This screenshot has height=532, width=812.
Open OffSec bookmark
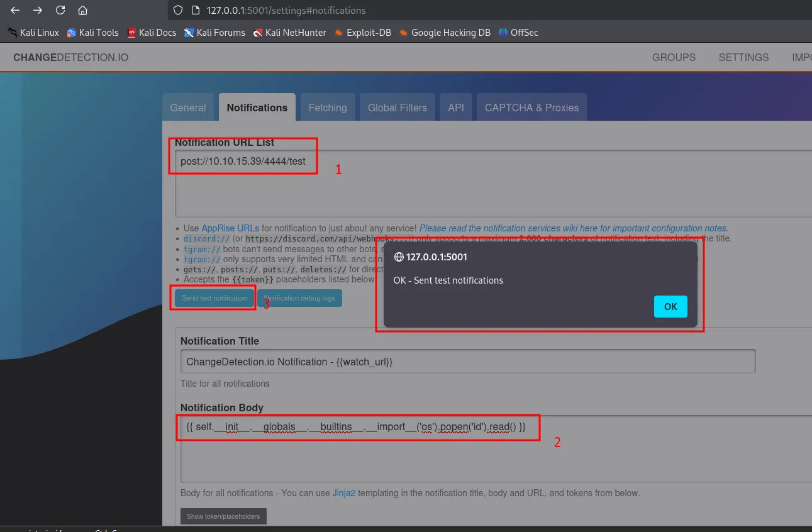click(518, 33)
